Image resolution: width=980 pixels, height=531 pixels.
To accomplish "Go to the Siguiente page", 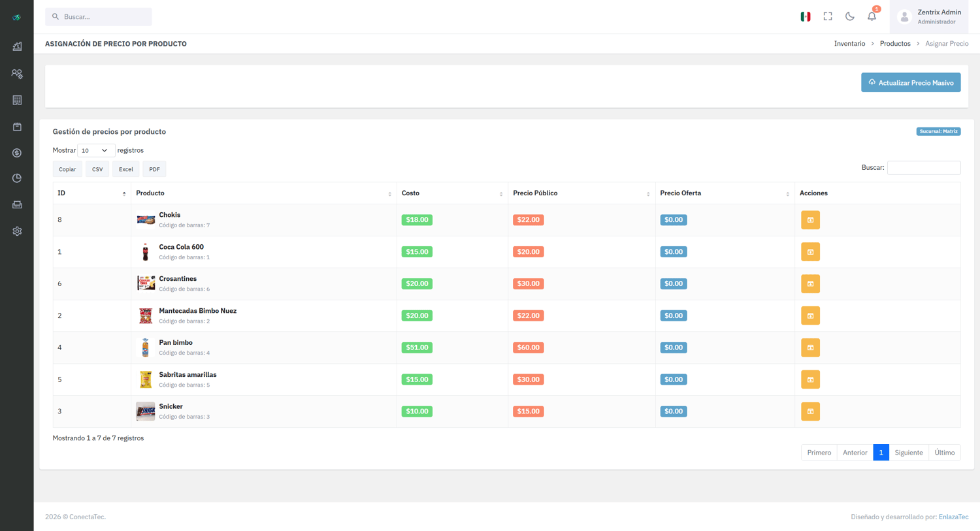I will click(x=909, y=453).
